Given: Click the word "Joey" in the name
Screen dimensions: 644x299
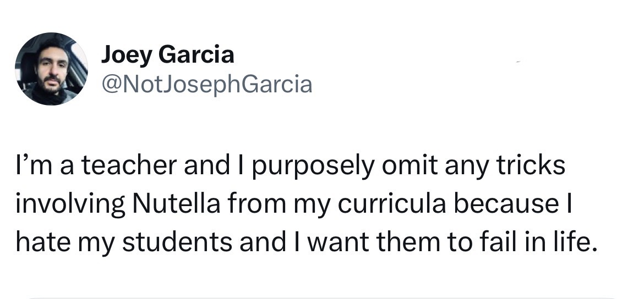Looking at the screenshot, I should coord(127,54).
